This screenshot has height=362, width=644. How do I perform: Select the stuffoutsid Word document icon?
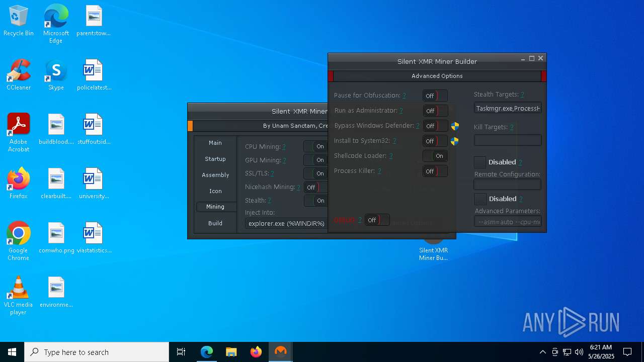click(x=94, y=129)
